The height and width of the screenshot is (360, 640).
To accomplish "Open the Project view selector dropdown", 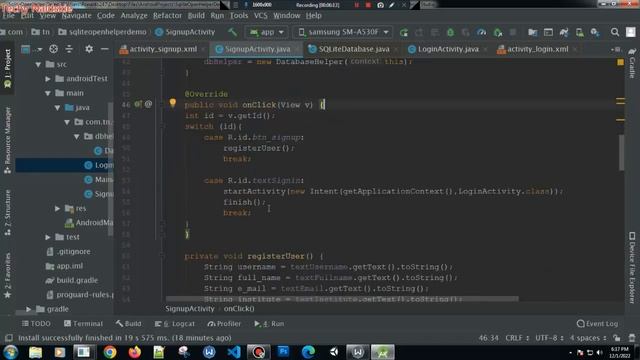I will [x=31, y=49].
